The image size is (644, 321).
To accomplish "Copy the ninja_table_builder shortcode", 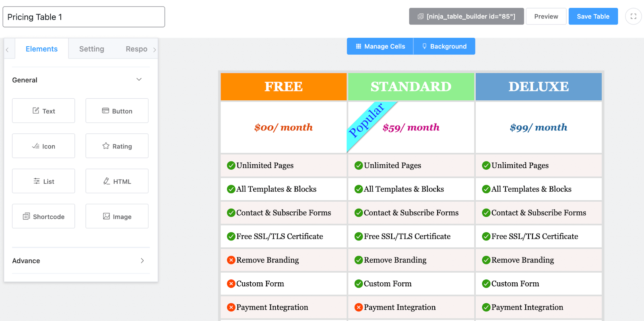I will click(466, 17).
